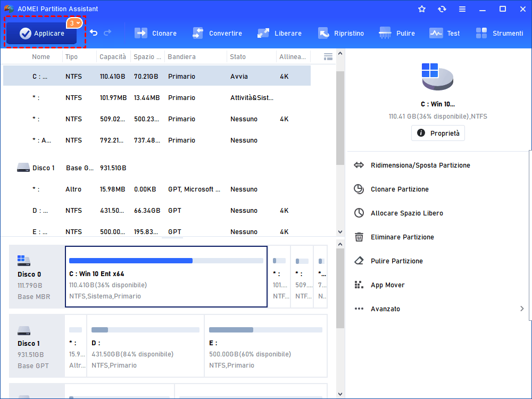Click the Ridimensiona double-arrow icon

pos(359,165)
